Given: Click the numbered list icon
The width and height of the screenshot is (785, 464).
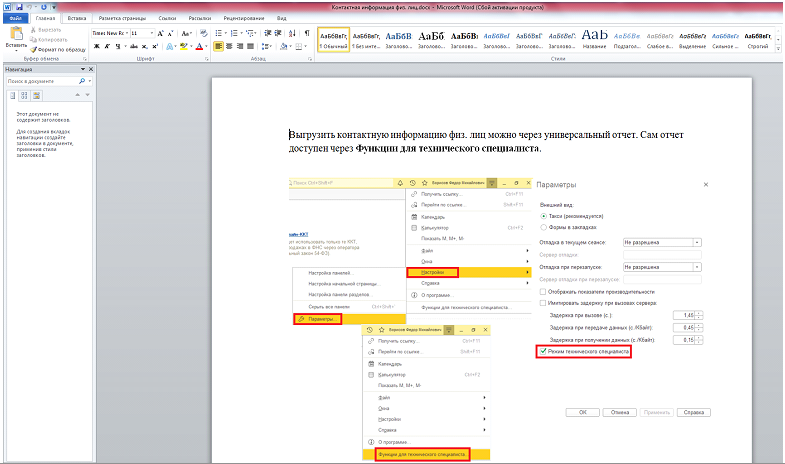Looking at the screenshot, I should [234, 34].
